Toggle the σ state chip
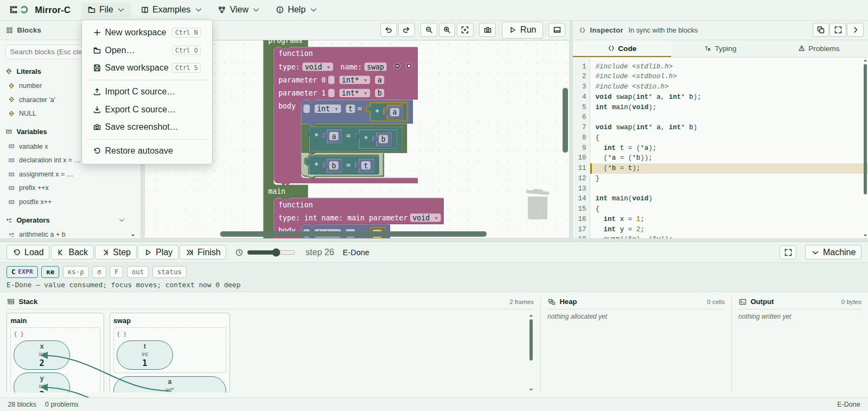The image size is (868, 411). [x=99, y=272]
